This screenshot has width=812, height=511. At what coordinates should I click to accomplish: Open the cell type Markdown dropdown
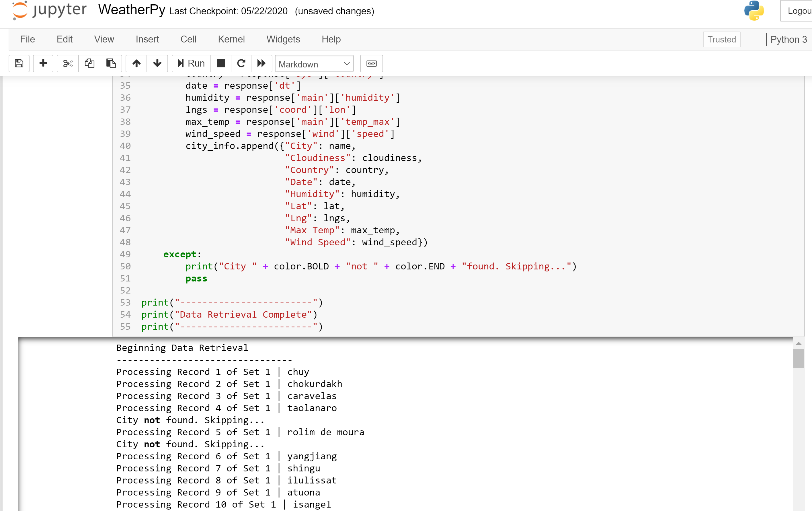coord(314,64)
